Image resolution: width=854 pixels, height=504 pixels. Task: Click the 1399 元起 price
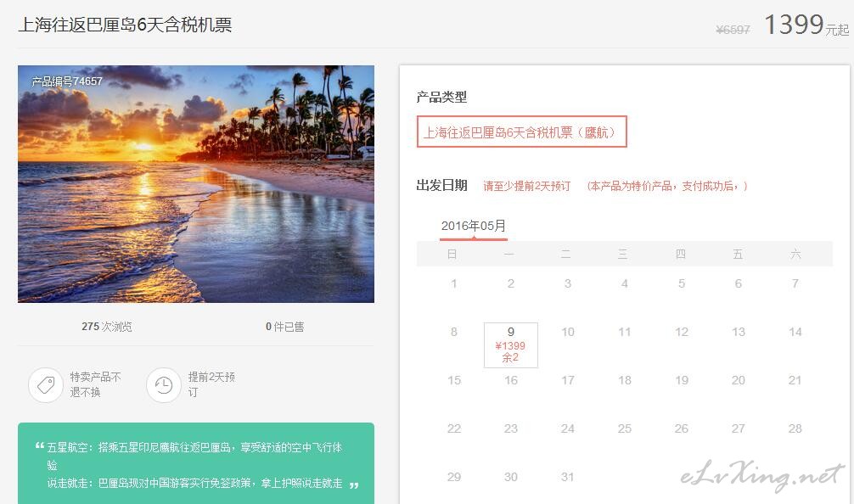(x=806, y=25)
